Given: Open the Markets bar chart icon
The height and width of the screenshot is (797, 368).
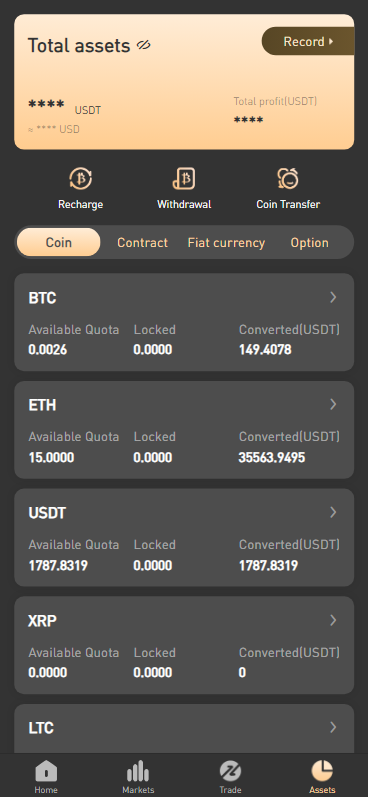Looking at the screenshot, I should [138, 772].
